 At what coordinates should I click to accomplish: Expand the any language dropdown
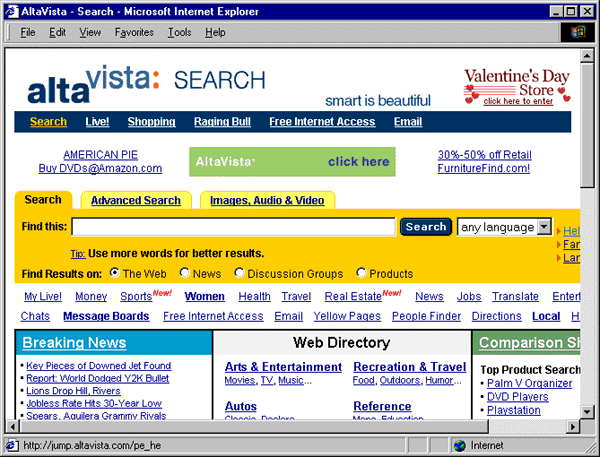(544, 227)
